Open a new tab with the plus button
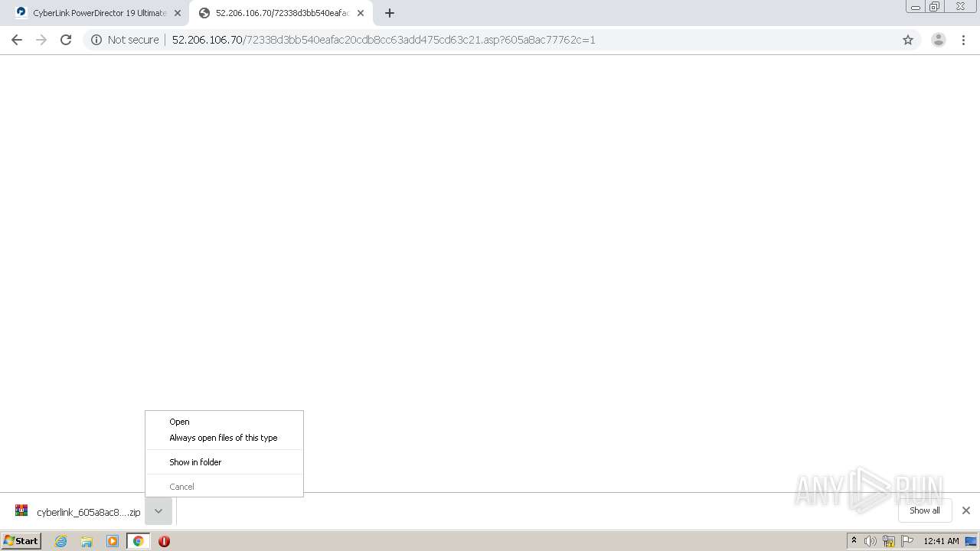The width and height of the screenshot is (980, 551). pos(390,13)
